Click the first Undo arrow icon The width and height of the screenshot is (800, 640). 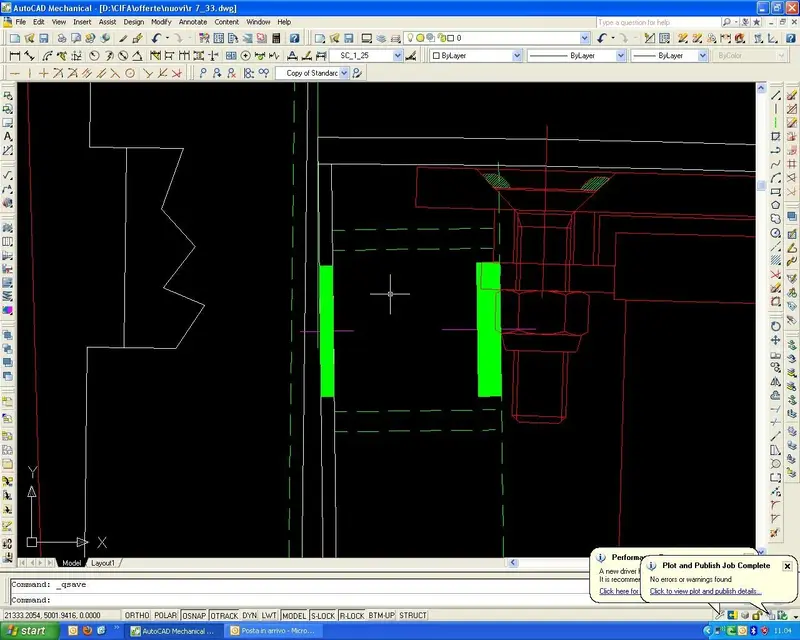pos(156,38)
